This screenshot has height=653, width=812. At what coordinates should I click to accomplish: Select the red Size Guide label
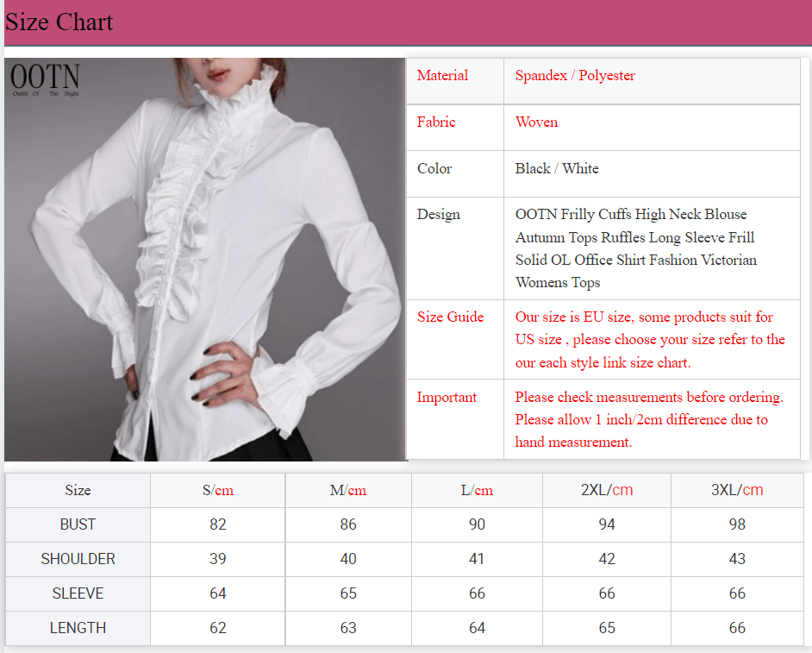point(450,317)
